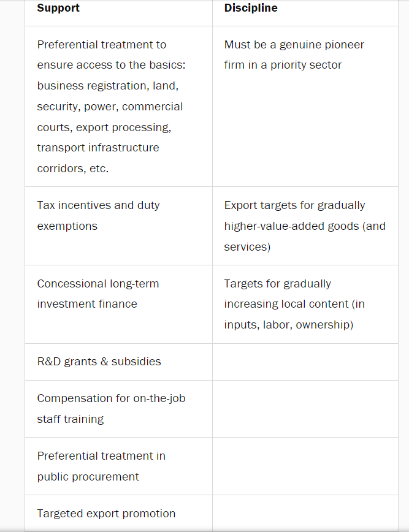Click the Discipline column header
Image resolution: width=409 pixels, height=532 pixels.
(251, 8)
